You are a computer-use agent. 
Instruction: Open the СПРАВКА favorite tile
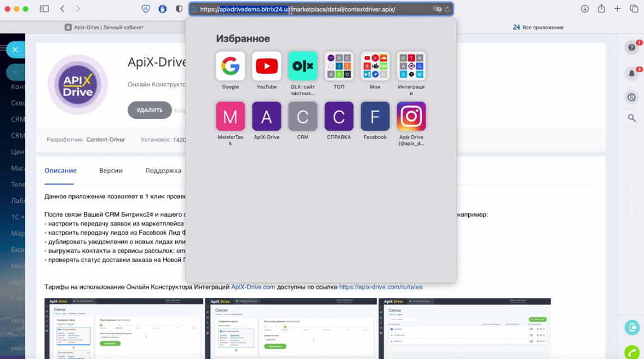(x=339, y=117)
